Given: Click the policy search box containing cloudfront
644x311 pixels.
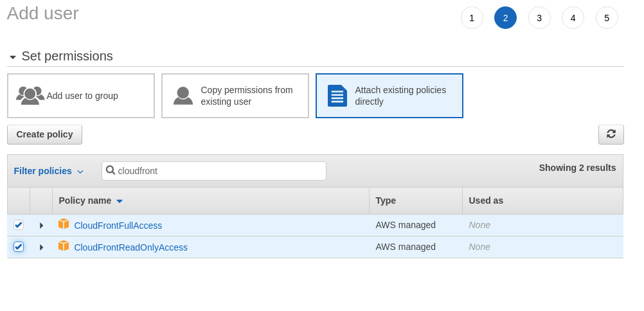Looking at the screenshot, I should [x=219, y=171].
